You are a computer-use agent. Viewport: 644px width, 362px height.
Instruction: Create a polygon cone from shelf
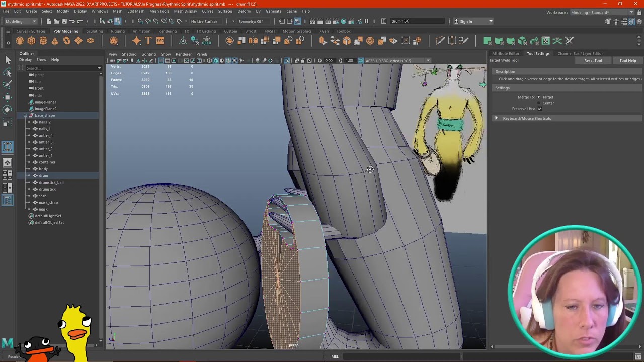point(55,41)
